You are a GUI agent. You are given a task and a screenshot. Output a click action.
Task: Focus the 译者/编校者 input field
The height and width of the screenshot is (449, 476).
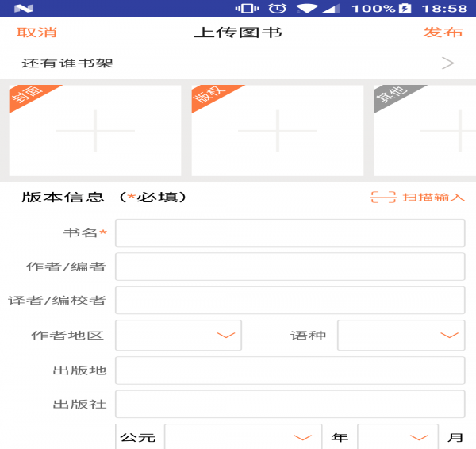290,300
